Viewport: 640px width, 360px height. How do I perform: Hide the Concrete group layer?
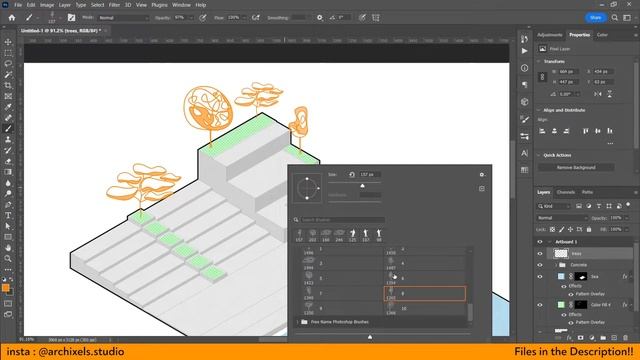tap(540, 265)
